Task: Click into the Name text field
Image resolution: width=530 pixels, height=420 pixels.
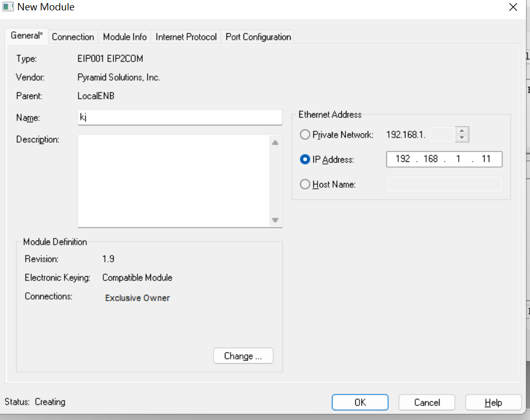Action: tap(179, 117)
